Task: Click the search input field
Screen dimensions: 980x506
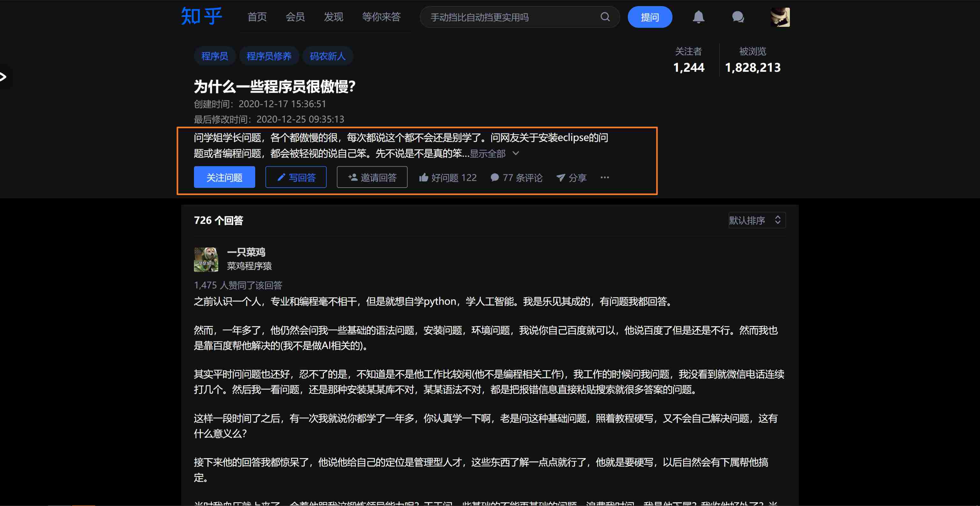Action: (x=510, y=17)
